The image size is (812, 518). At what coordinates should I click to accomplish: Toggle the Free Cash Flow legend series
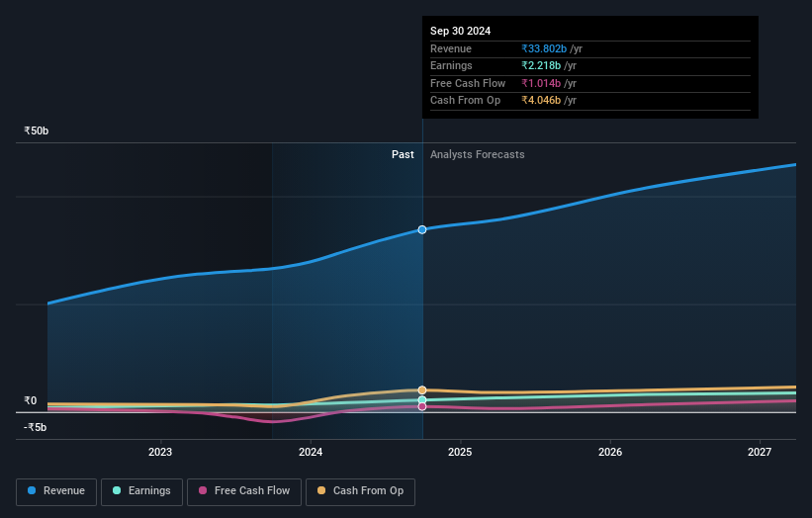[x=244, y=491]
